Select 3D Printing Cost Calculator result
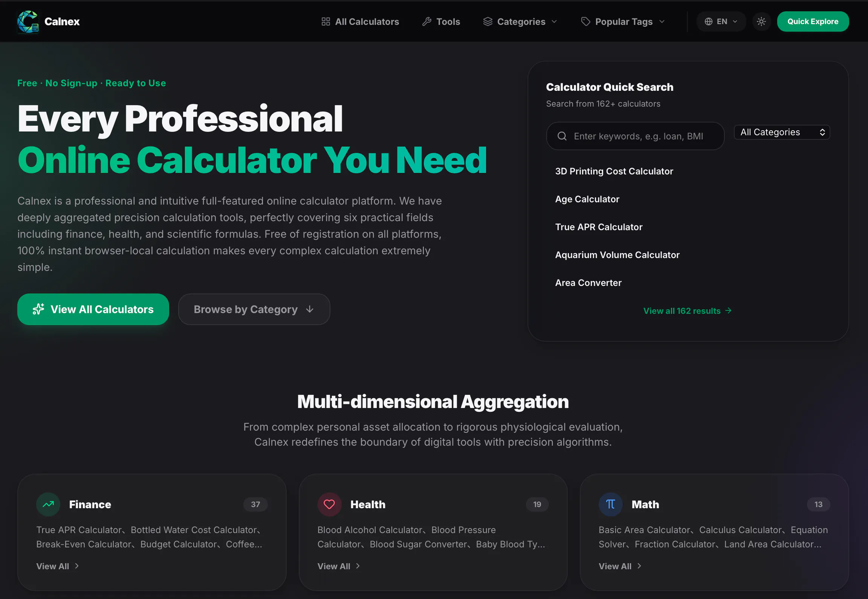868x599 pixels. (614, 171)
